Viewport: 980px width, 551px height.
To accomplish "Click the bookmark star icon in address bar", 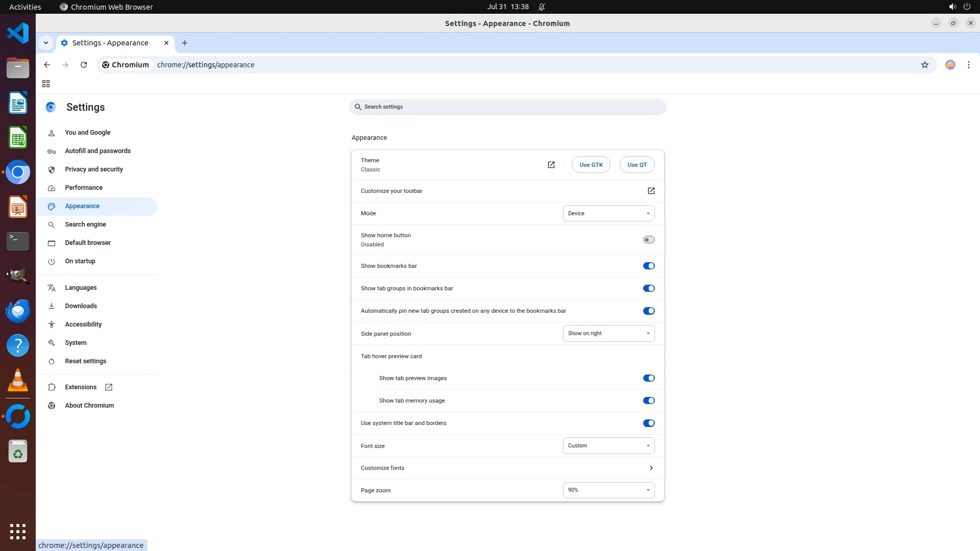I will [924, 65].
